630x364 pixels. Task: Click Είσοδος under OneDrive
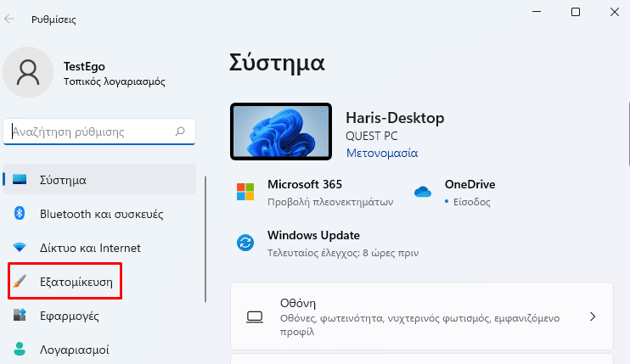coord(472,202)
